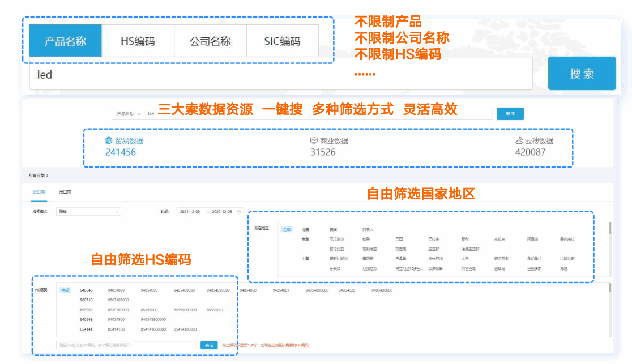The width and height of the screenshot is (632, 364).
Task: Switch to the SIC编码 tab
Action: point(283,40)
